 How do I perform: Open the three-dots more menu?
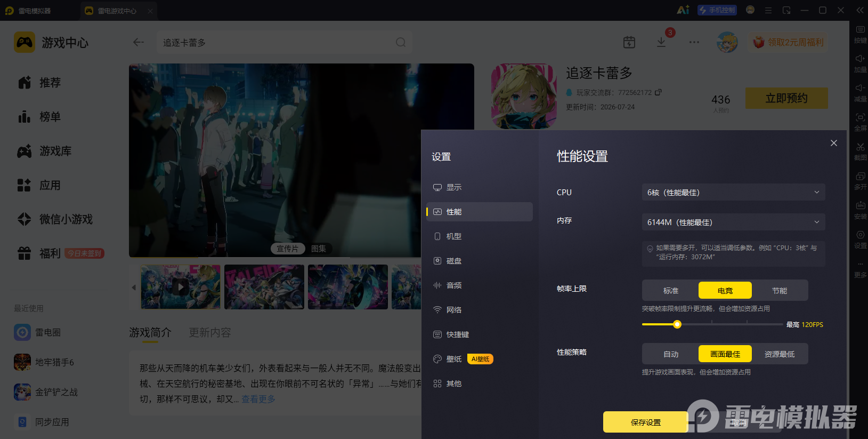(x=694, y=42)
